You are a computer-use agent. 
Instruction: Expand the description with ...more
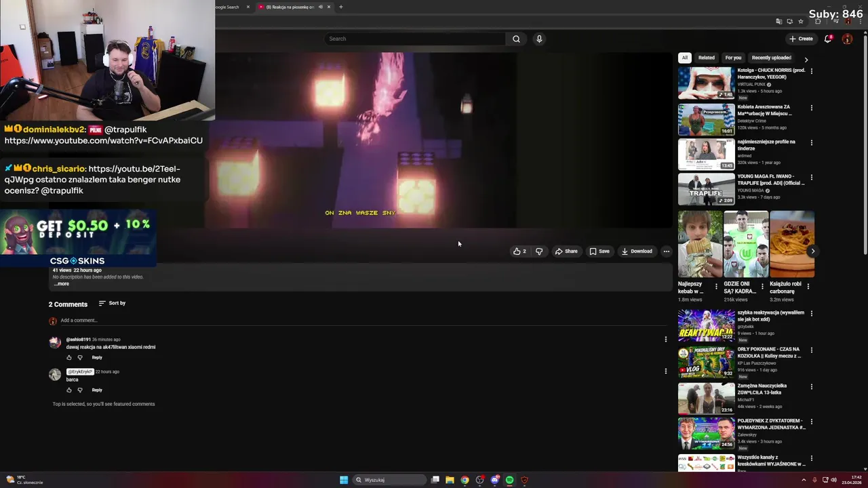click(62, 284)
